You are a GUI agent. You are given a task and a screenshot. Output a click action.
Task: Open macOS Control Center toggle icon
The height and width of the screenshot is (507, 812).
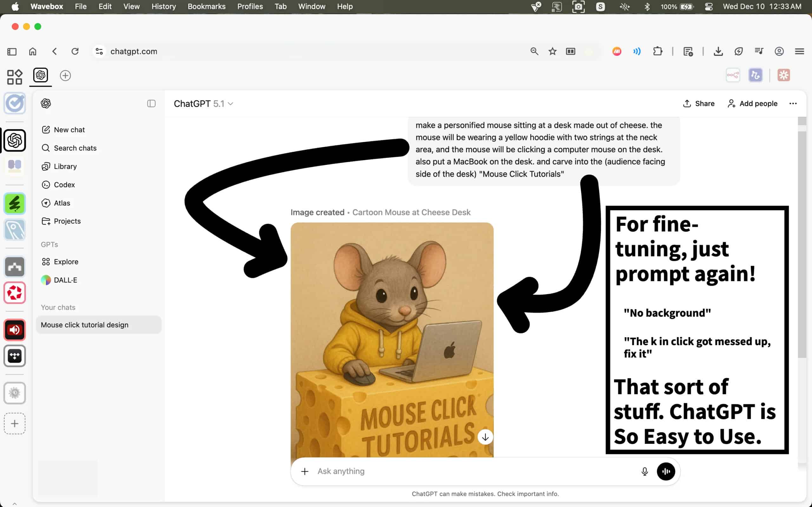click(x=709, y=6)
